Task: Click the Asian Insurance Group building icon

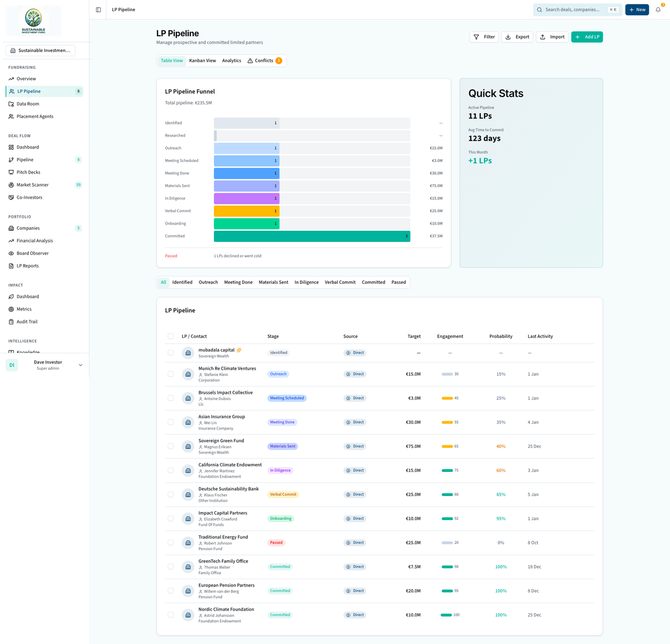Action: 188,422
